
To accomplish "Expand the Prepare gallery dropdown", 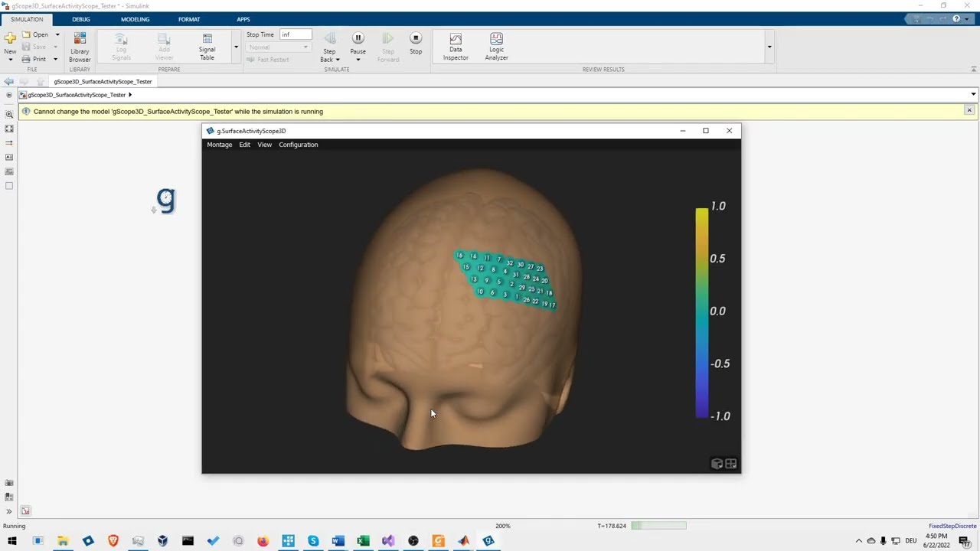I will coord(236,47).
